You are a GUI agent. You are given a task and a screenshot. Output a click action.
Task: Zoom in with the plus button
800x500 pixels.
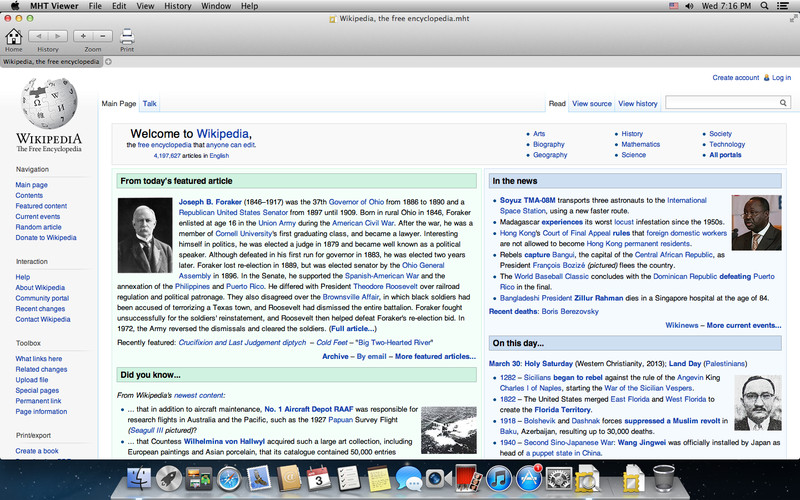click(83, 36)
